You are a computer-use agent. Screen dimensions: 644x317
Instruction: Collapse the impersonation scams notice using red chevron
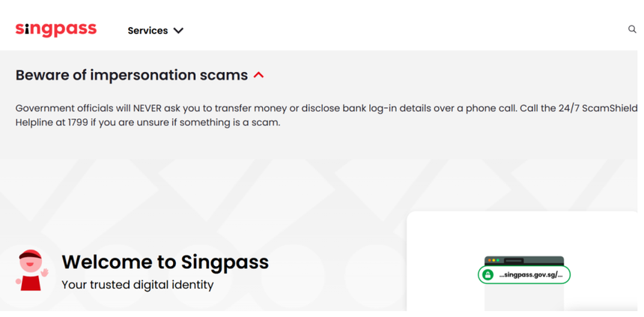(259, 75)
